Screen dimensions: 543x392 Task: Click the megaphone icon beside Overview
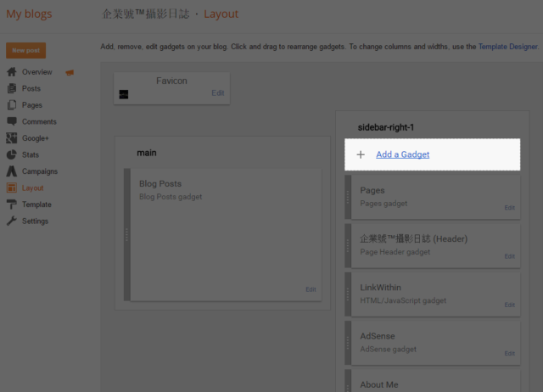coord(70,72)
